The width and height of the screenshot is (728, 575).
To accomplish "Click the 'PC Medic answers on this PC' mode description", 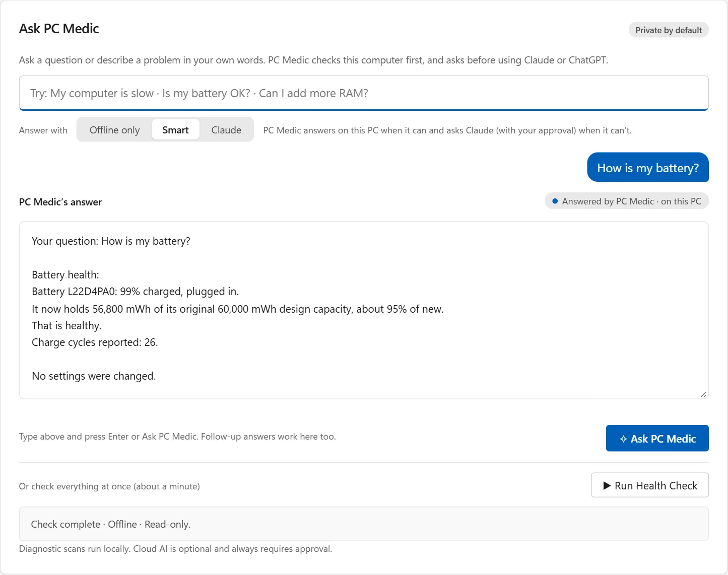I will coord(447,130).
